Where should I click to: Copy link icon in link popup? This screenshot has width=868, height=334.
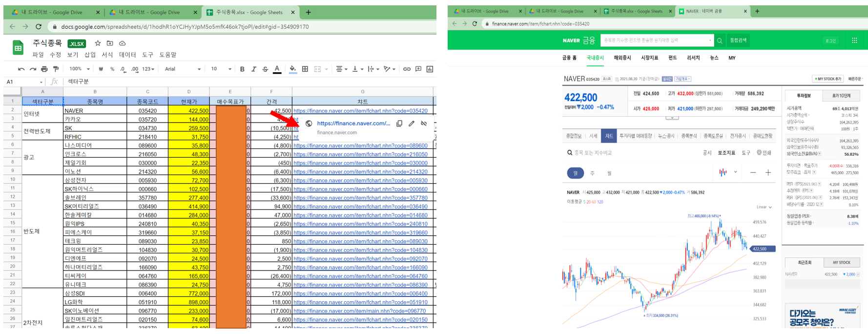[399, 124]
